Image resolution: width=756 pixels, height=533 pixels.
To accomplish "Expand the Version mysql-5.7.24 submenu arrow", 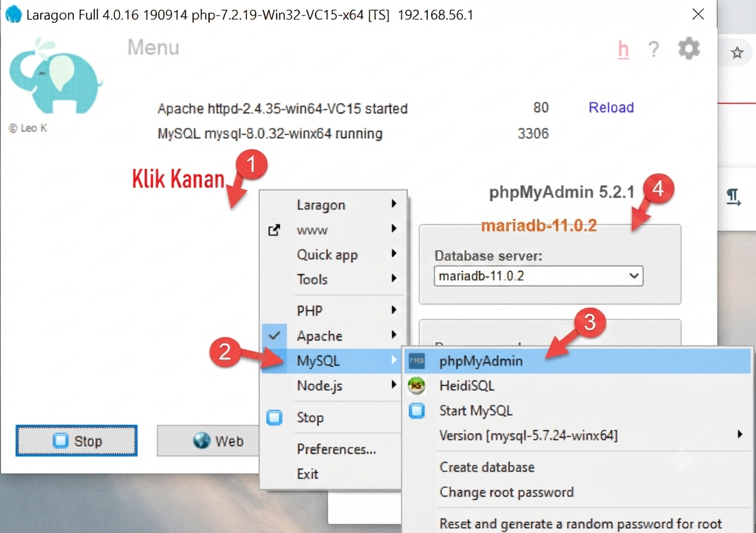I will pyautogui.click(x=740, y=434).
